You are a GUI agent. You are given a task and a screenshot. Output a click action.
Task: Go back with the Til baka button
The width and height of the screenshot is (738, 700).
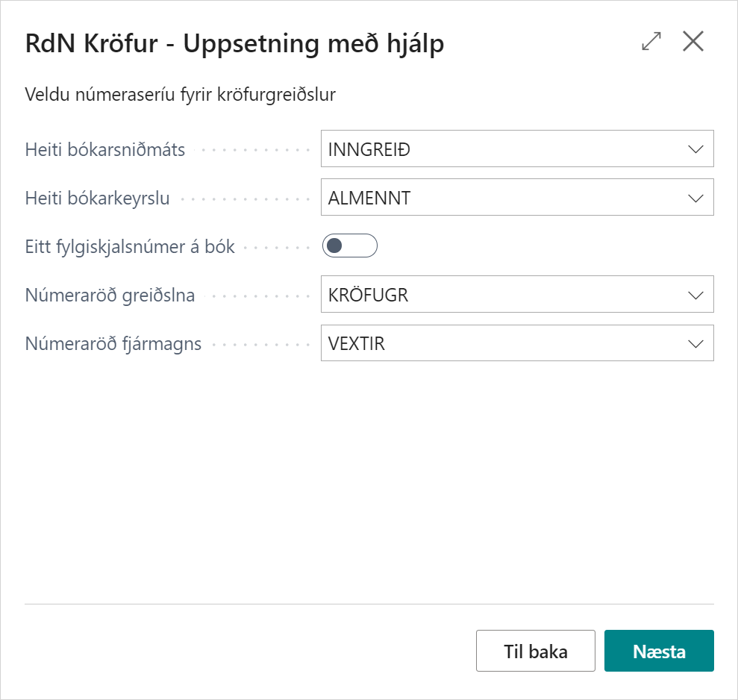[x=535, y=651]
